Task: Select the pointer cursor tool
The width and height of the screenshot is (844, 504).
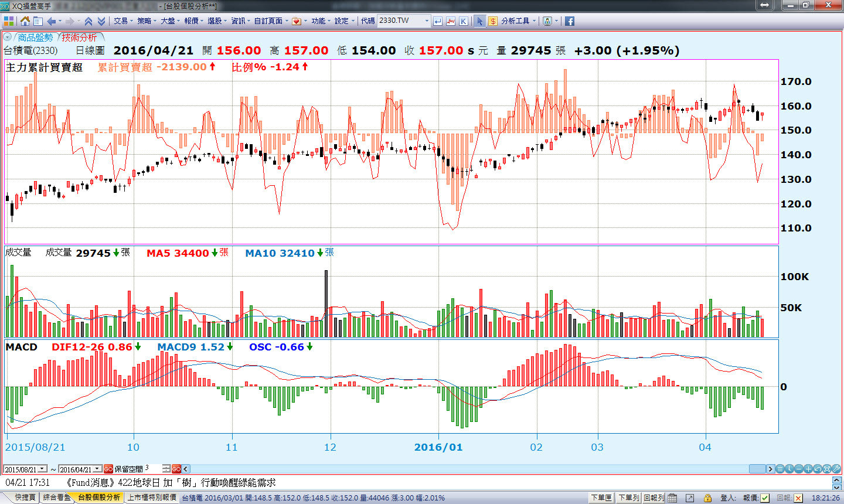Action: [x=479, y=21]
